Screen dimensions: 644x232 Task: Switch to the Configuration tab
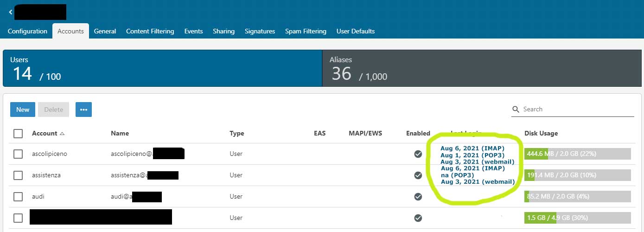(27, 31)
